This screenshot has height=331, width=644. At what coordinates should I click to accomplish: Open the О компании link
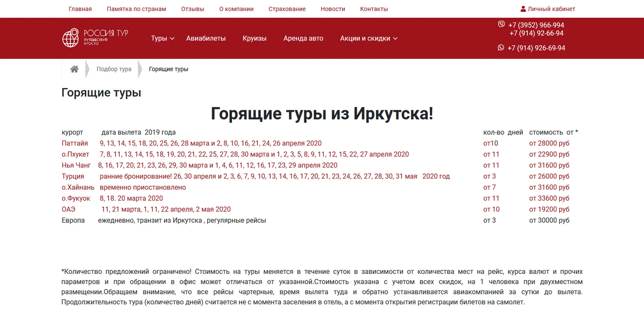coord(236,9)
